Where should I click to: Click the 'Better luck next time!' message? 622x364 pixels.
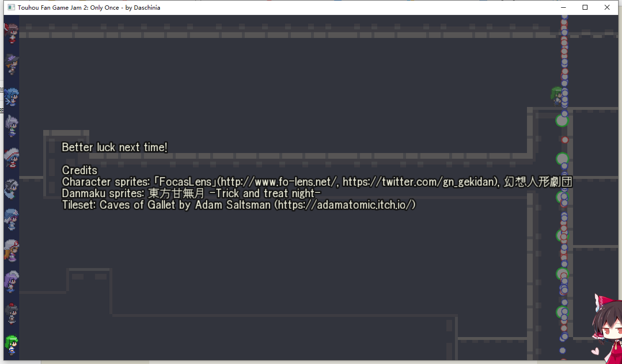click(x=115, y=147)
